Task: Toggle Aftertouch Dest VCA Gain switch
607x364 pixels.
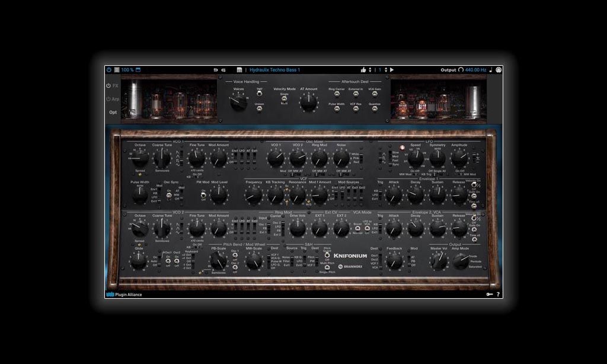Action: pos(375,94)
